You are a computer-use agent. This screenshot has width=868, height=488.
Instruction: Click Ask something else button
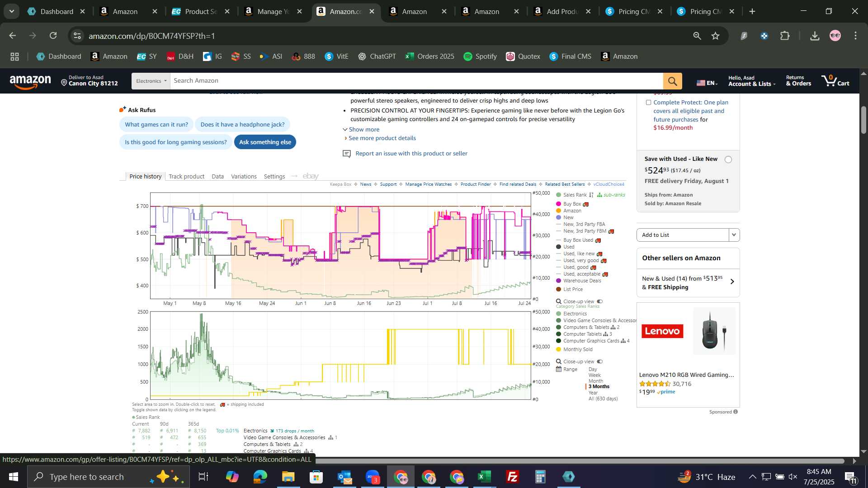coord(265,142)
